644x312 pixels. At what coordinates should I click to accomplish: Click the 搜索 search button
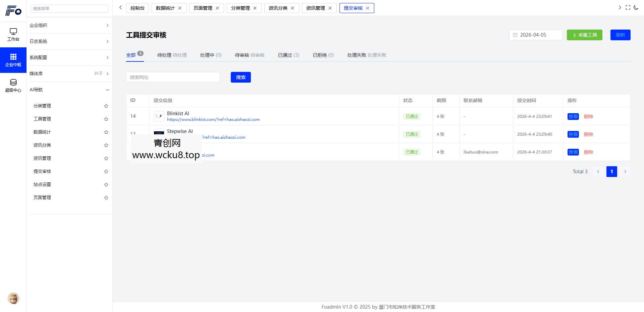pyautogui.click(x=240, y=77)
